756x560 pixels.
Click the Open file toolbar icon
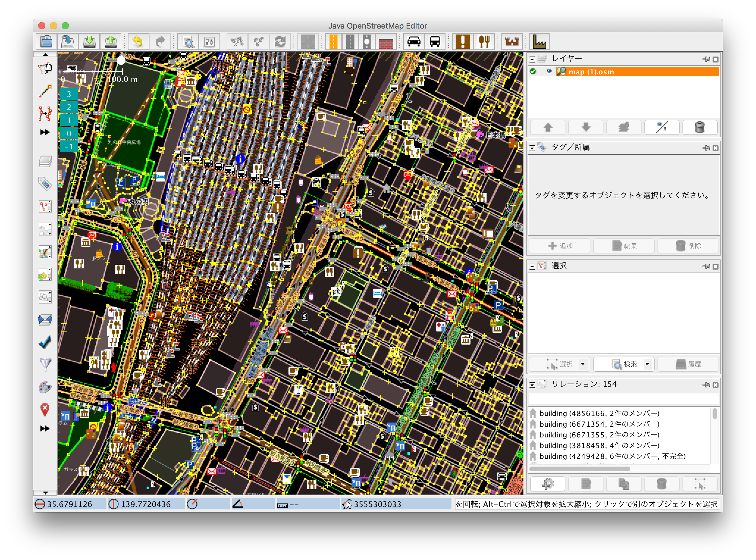[46, 42]
